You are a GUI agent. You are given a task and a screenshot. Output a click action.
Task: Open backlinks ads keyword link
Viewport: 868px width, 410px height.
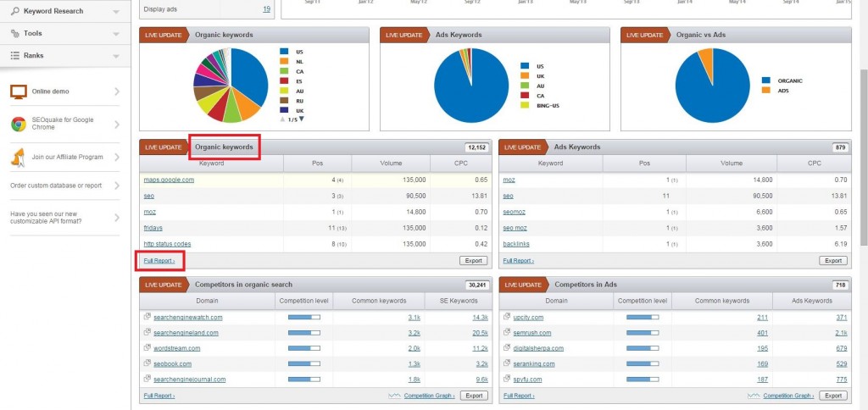[516, 244]
